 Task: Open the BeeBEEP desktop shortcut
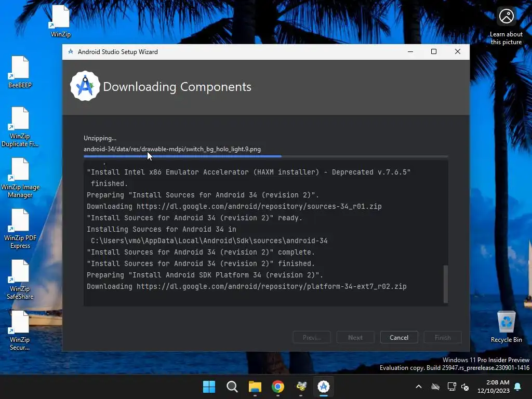click(20, 72)
